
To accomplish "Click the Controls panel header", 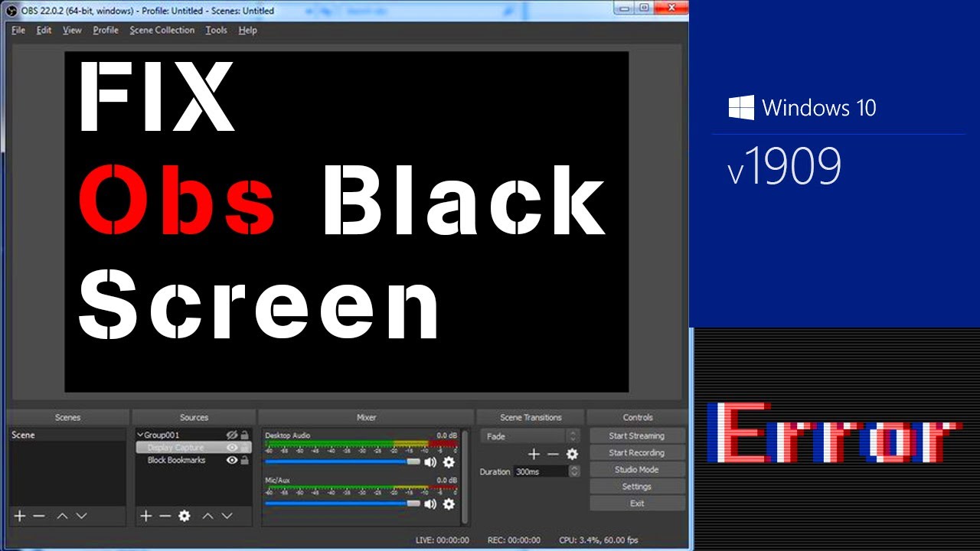I will (x=638, y=417).
